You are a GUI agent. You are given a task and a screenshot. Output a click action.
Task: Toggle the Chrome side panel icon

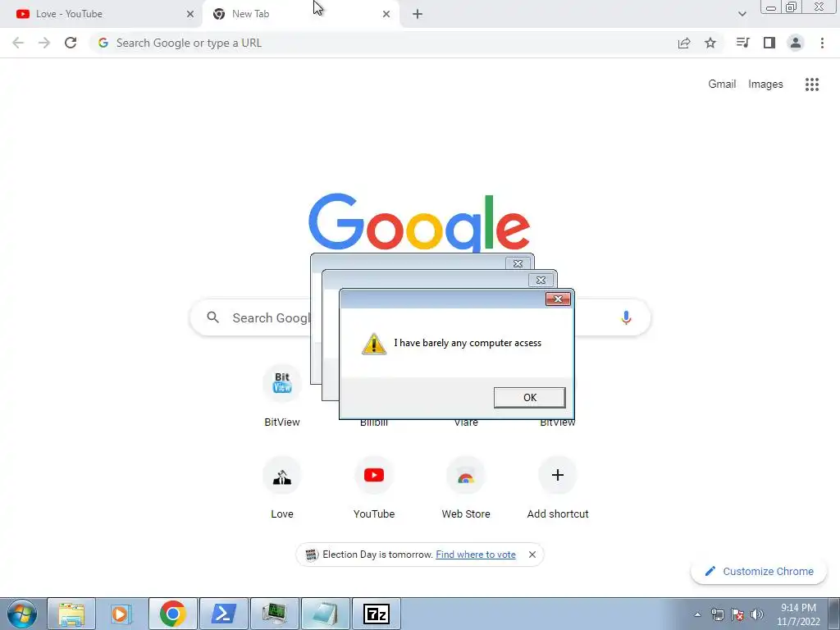769,43
